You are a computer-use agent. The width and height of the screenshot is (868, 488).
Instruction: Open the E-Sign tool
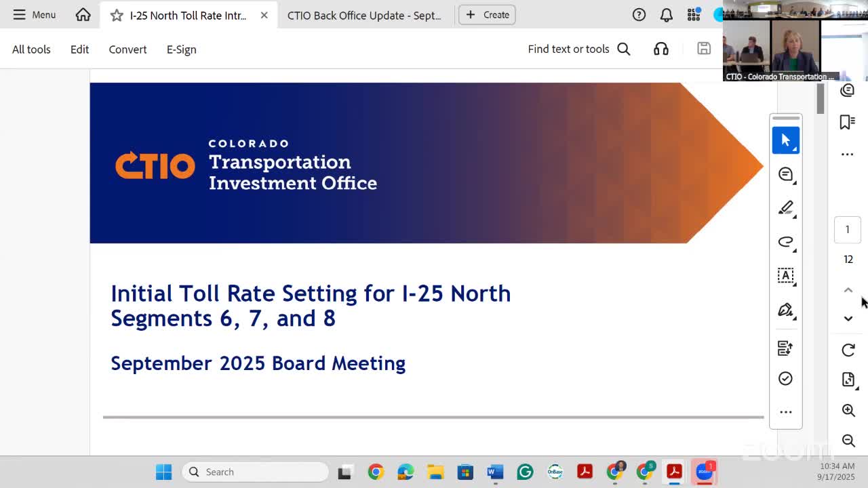click(x=181, y=49)
